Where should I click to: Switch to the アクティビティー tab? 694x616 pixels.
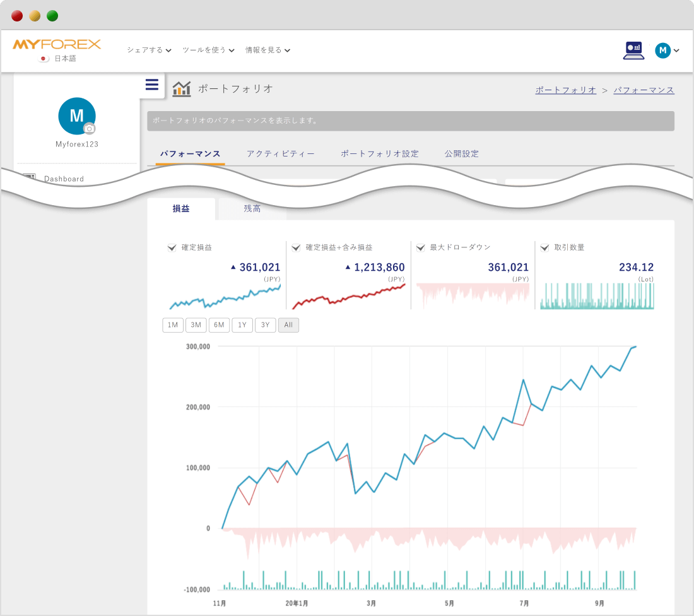tap(280, 153)
